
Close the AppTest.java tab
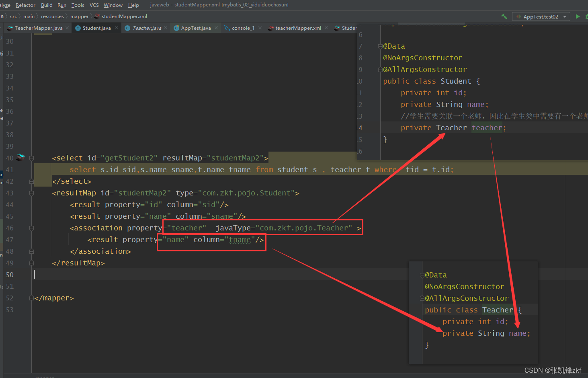pos(216,28)
